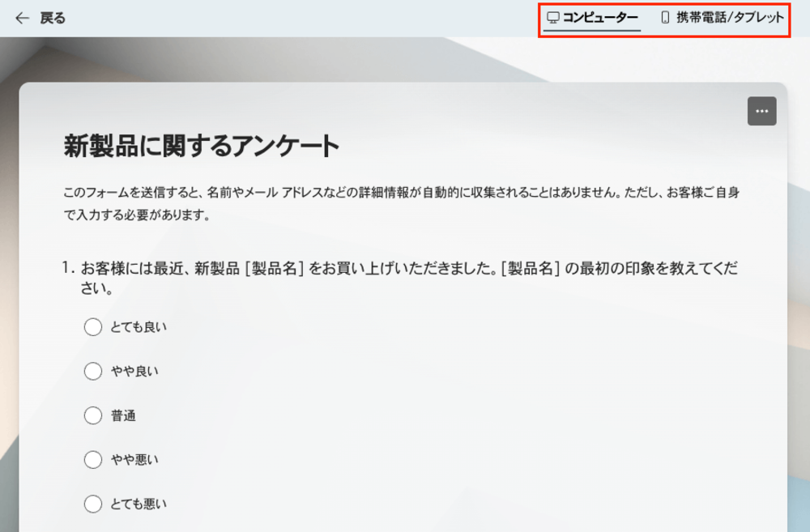The width and height of the screenshot is (810, 532).
Task: Click the やや良い option label text
Action: [x=134, y=372]
